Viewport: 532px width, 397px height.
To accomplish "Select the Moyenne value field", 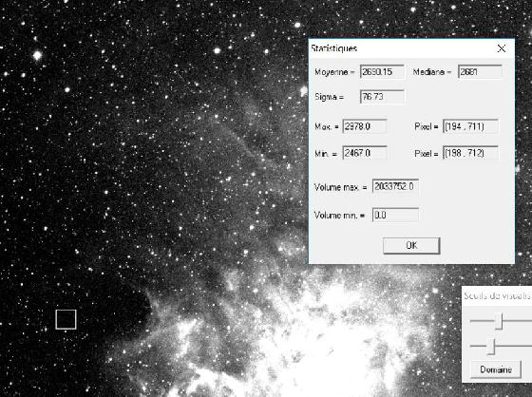I will click(x=382, y=72).
